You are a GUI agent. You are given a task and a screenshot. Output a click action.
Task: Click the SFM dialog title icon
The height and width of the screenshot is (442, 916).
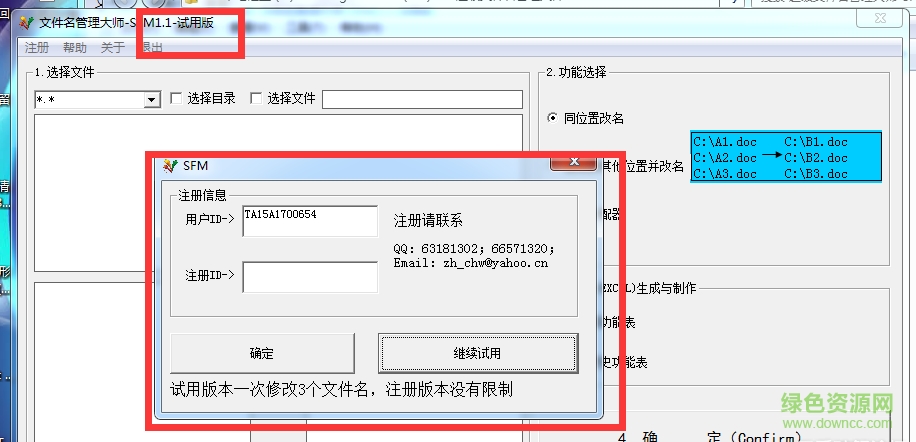[x=170, y=165]
